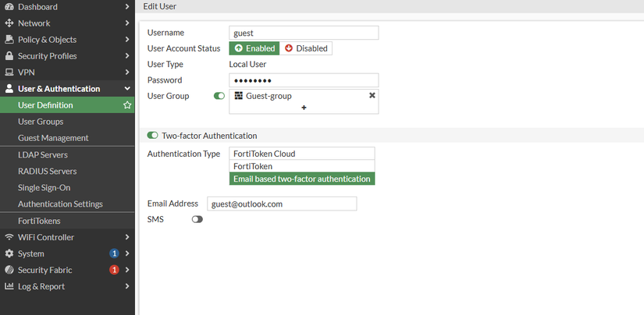Image resolution: width=644 pixels, height=315 pixels.
Task: Click the red down-arrow Disabled icon
Action: [289, 48]
